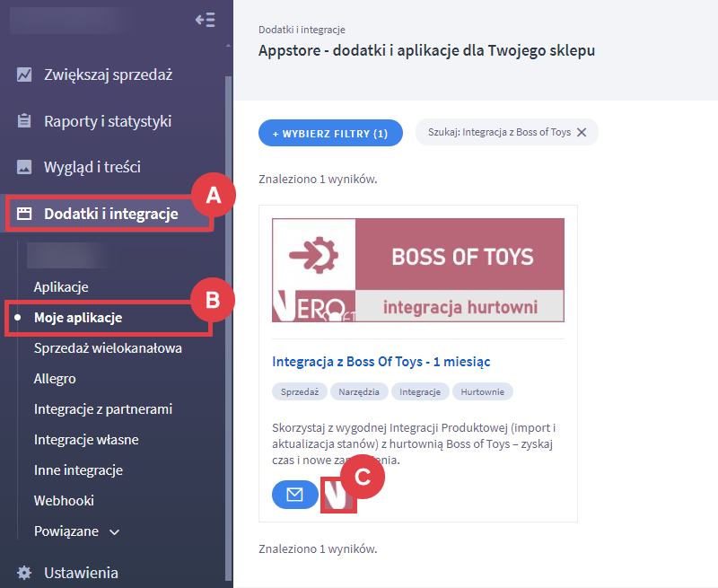Click the Verosoft logo icon beside envelope

(x=338, y=495)
